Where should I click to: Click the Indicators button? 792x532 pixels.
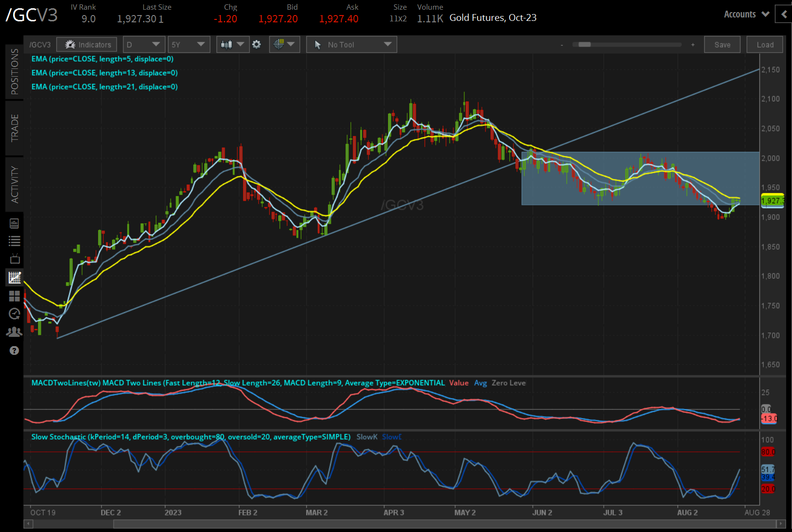point(87,45)
